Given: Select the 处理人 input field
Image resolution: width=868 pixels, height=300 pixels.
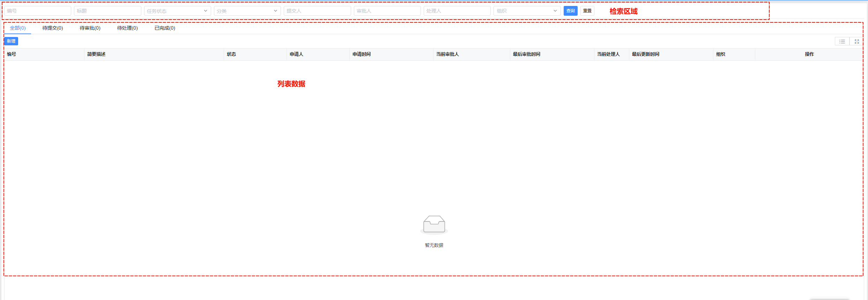Looking at the screenshot, I should [457, 11].
